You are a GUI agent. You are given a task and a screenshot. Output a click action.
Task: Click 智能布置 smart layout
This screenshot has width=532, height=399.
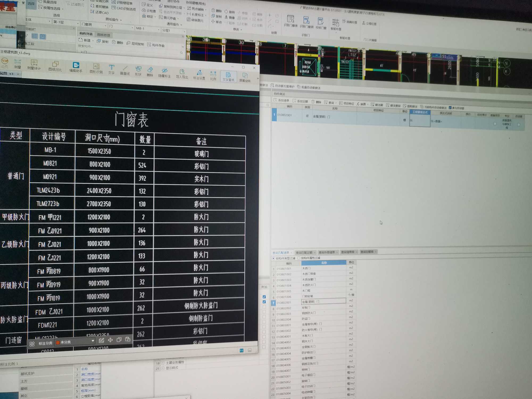click(x=336, y=24)
